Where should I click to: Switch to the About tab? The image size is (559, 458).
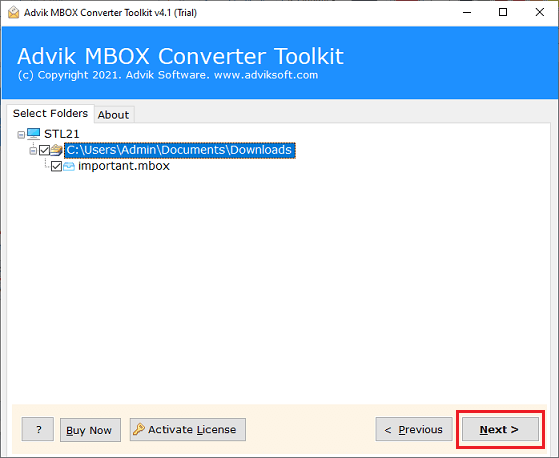coord(113,115)
